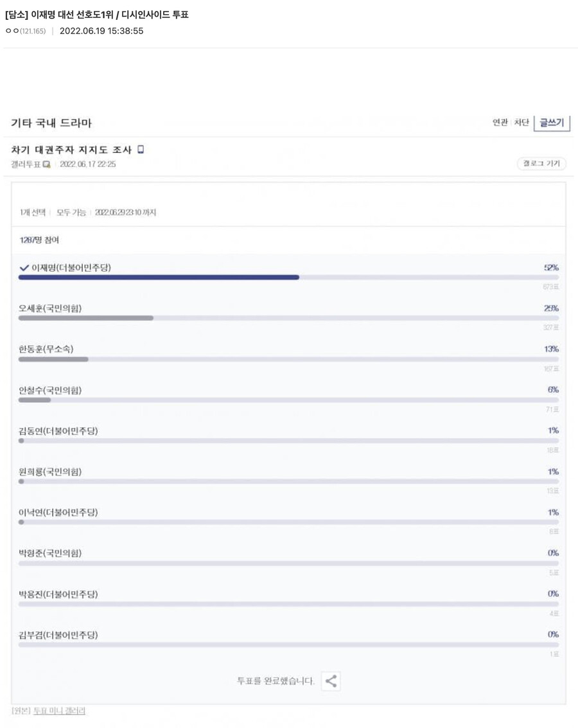Click the share icon below 투표를 완료했습니다
Image resolution: width=578 pixels, height=728 pixels.
(330, 681)
